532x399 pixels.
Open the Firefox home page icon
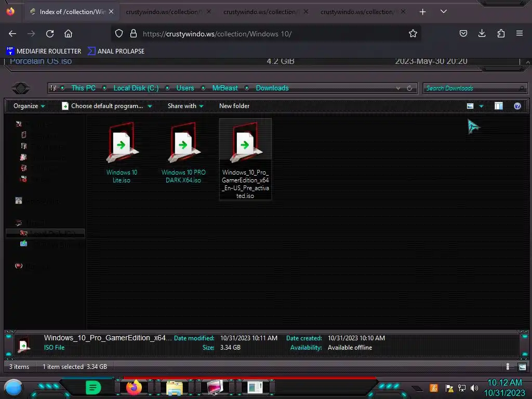(68, 34)
